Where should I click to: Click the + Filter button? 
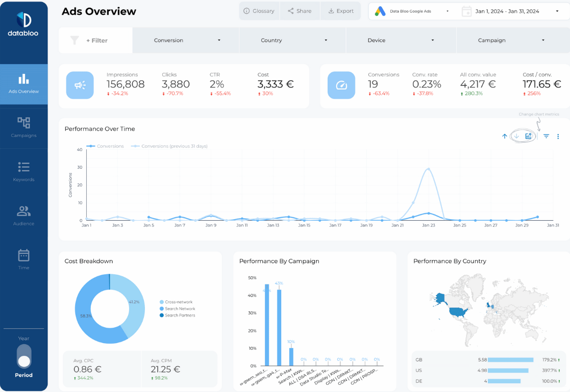click(95, 40)
